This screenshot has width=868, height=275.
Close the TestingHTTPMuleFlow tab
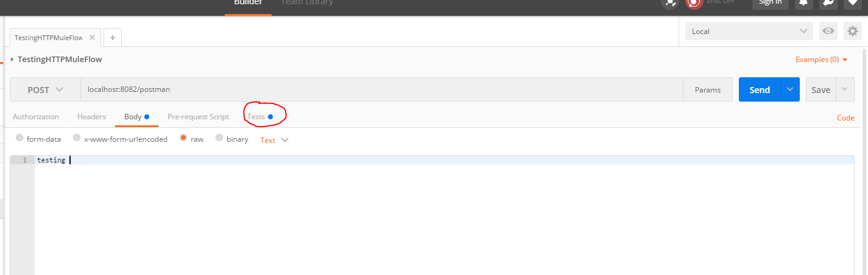tap(92, 37)
